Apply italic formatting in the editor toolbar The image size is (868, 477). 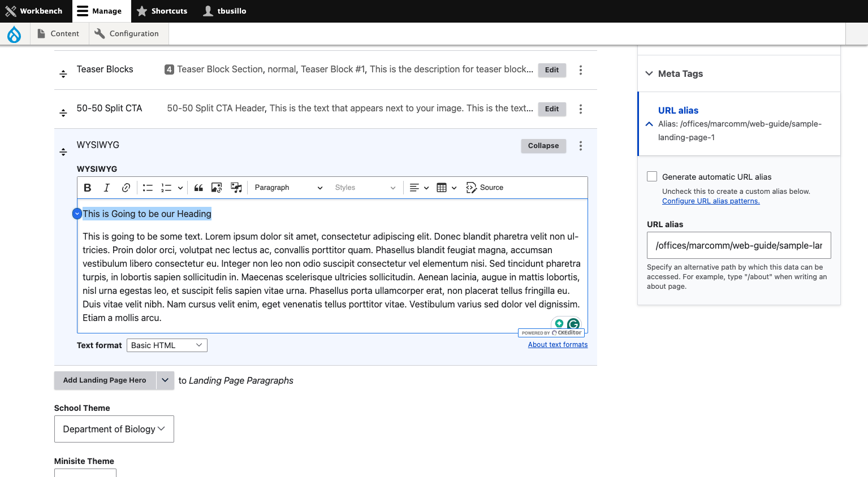coord(106,188)
